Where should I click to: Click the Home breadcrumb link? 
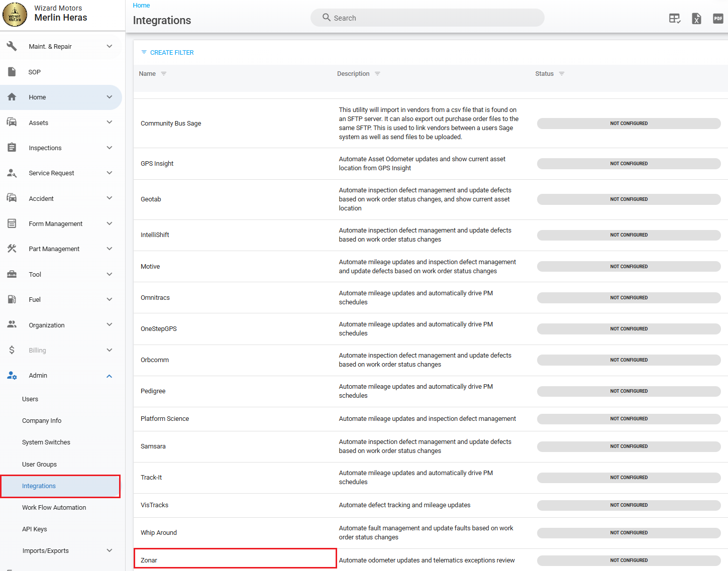[141, 6]
